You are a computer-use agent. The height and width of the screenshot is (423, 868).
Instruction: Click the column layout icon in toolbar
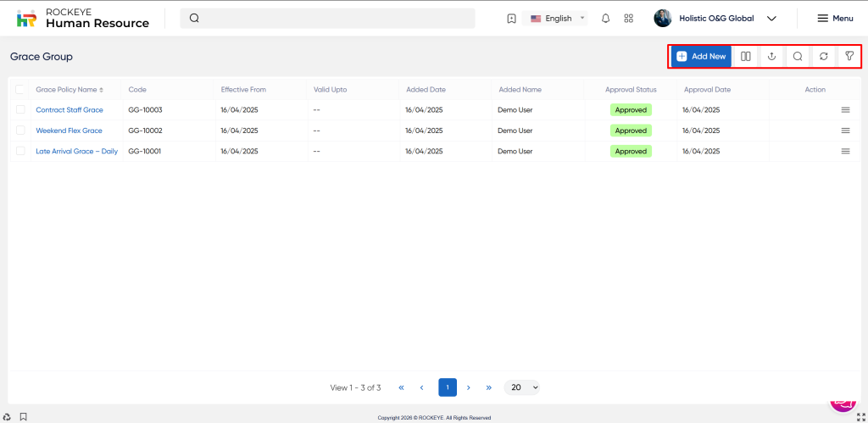click(x=745, y=57)
